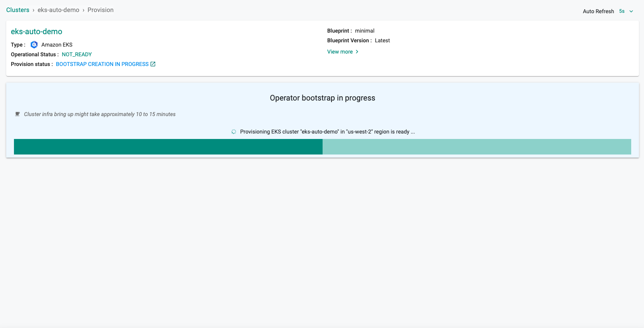Click the Auto Refresh label
Screen dimensions: 644x328
[598, 11]
